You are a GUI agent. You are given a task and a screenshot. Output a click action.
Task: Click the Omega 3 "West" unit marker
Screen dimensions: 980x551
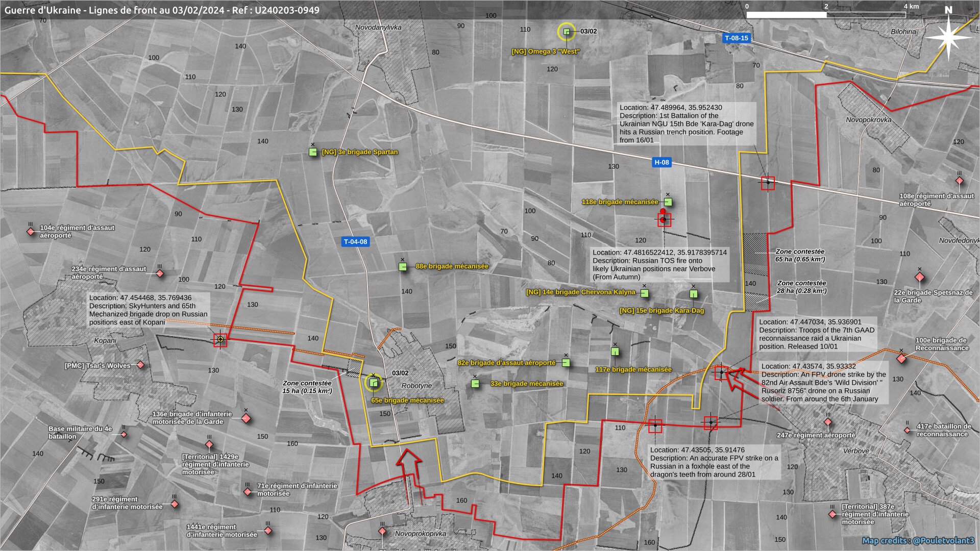566,32
